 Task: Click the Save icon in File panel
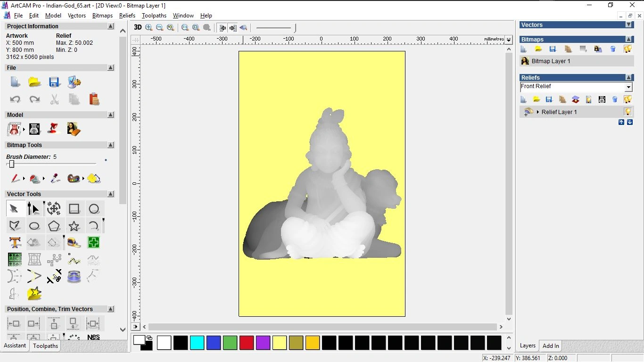54,82
